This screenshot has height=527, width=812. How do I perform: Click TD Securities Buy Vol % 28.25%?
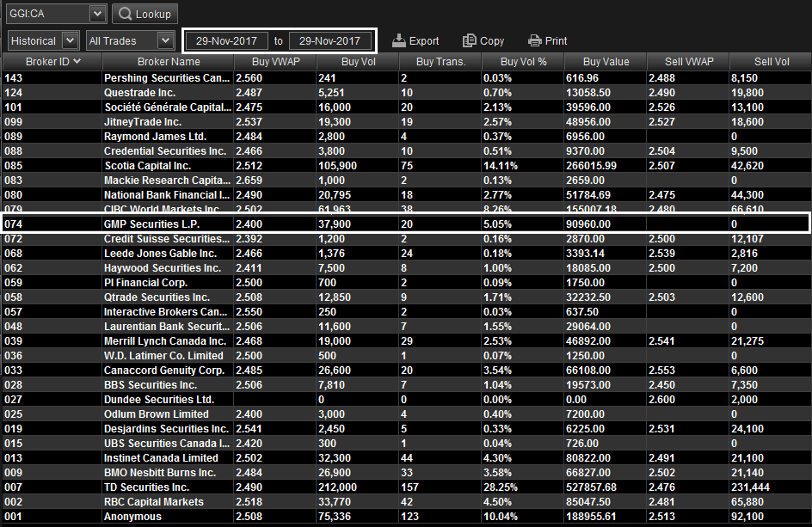501,487
